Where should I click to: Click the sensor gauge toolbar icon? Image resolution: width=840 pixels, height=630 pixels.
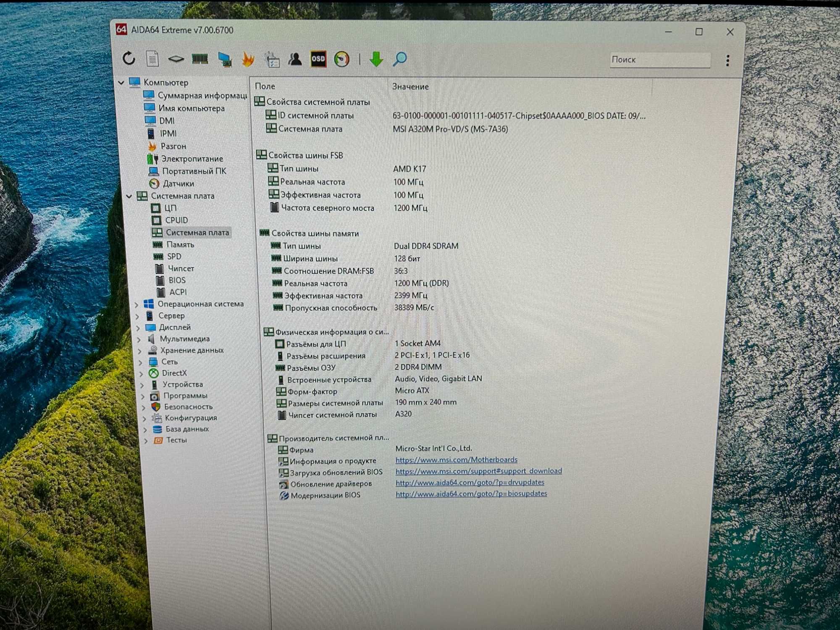[x=342, y=59]
